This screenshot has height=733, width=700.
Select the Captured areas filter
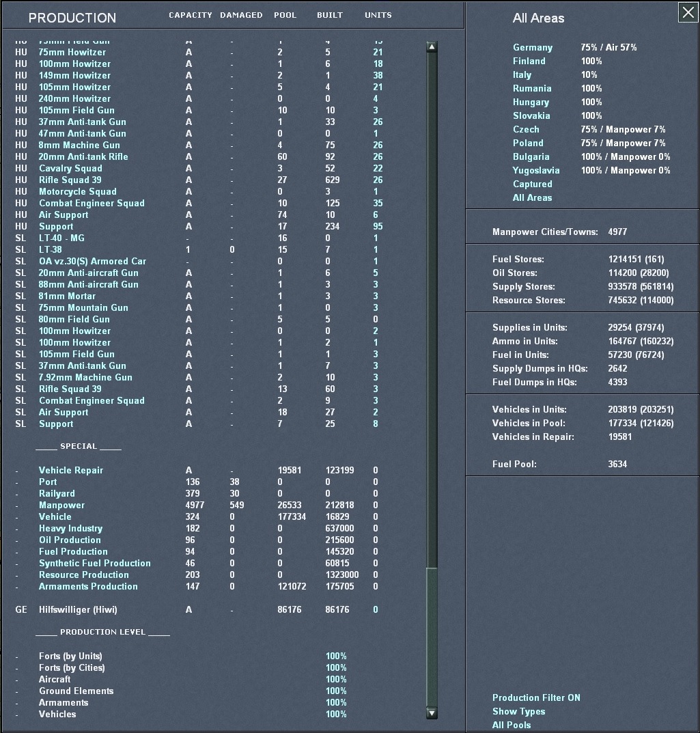point(532,184)
